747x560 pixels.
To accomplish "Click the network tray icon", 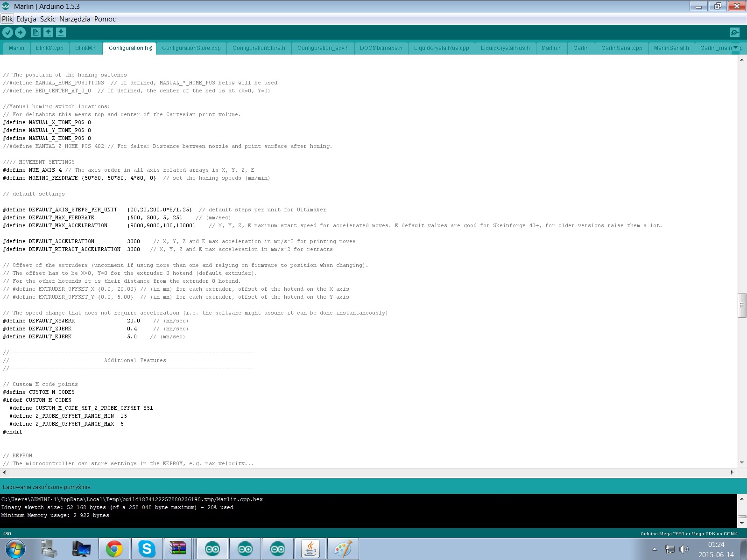I will (x=670, y=549).
